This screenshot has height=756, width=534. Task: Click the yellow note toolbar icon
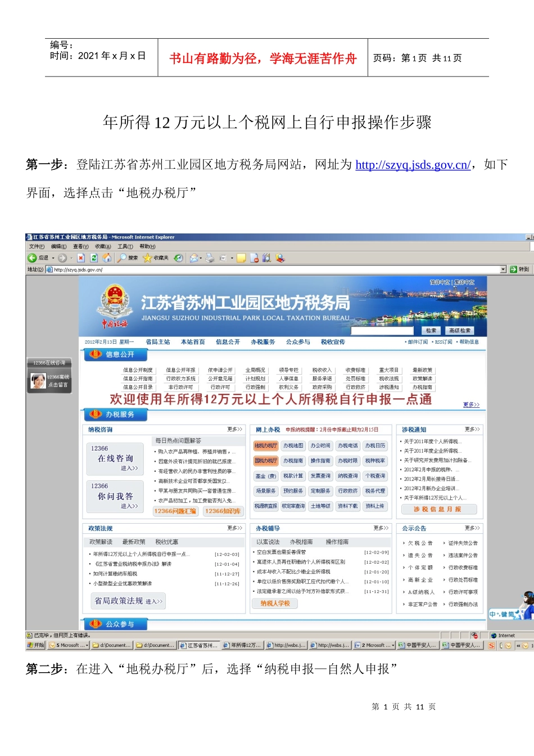point(242,258)
